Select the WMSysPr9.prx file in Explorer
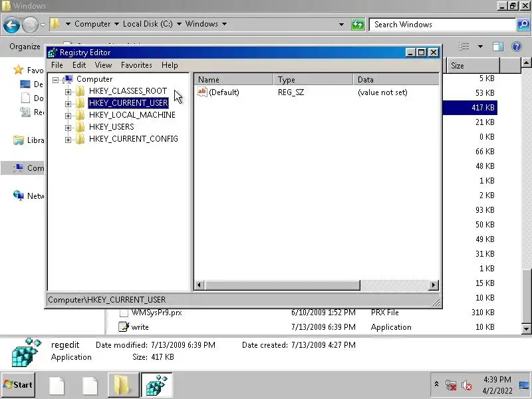The width and height of the screenshot is (532, 399). pos(156,313)
